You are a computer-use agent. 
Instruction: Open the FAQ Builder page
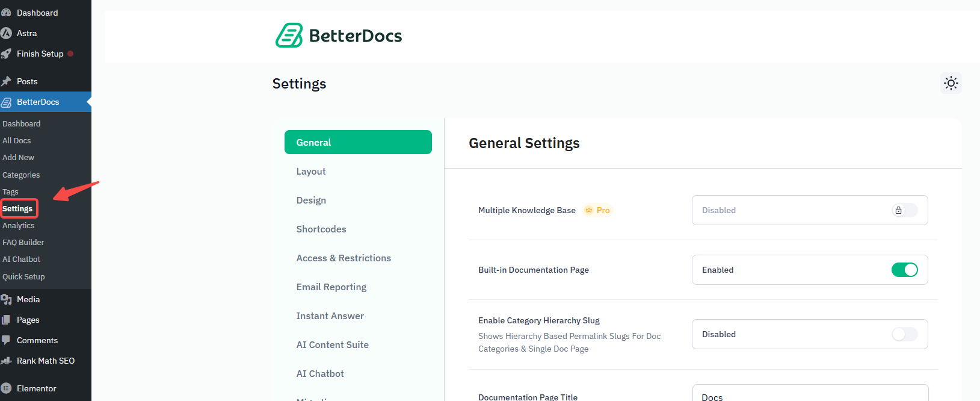point(23,242)
